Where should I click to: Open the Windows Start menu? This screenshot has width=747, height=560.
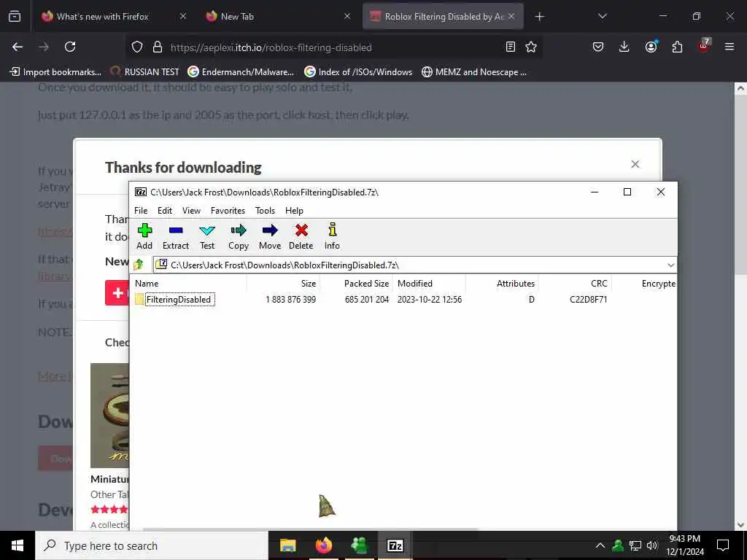(18, 545)
